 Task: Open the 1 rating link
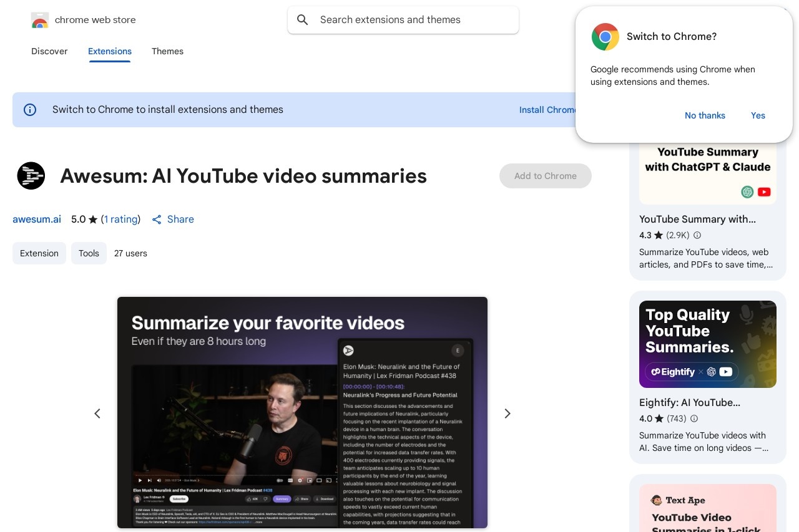120,220
